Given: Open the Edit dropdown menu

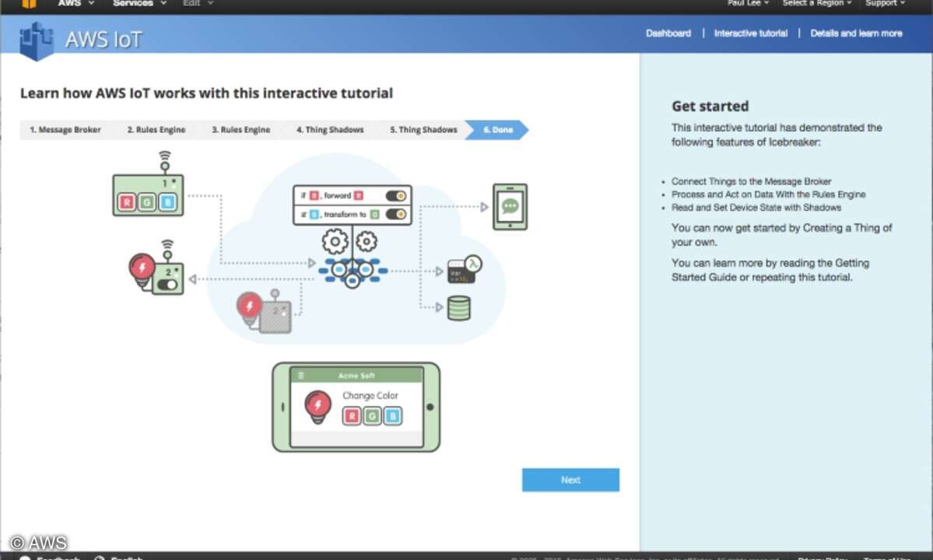Looking at the screenshot, I should click(198, 4).
